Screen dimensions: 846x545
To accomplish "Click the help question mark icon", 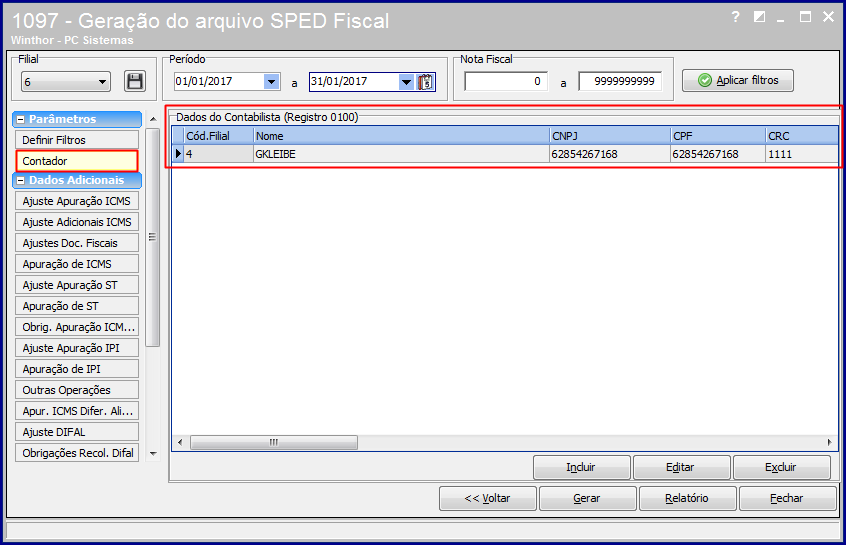I will pyautogui.click(x=735, y=17).
